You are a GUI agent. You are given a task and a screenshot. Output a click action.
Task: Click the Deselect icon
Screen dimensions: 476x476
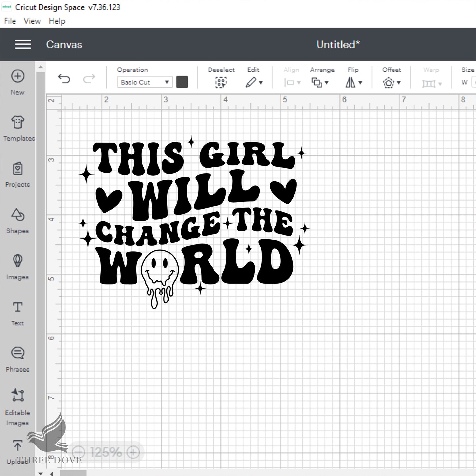(221, 82)
